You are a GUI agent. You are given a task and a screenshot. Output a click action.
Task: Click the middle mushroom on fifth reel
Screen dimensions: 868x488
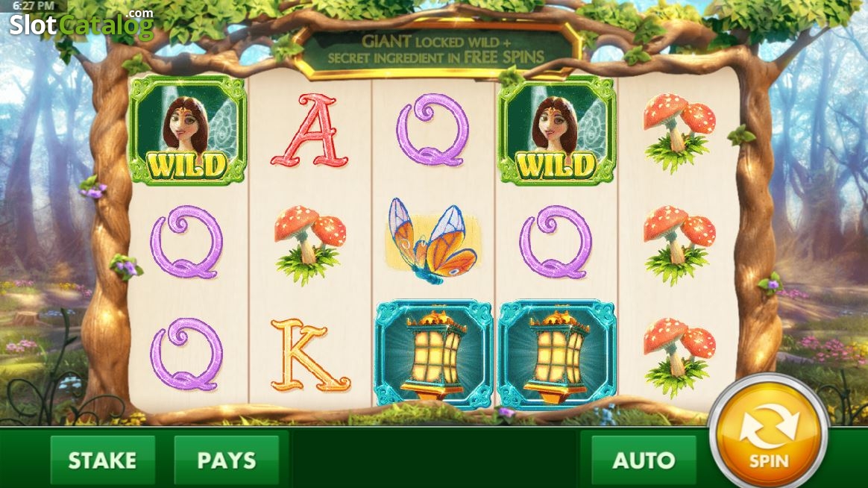(679, 245)
